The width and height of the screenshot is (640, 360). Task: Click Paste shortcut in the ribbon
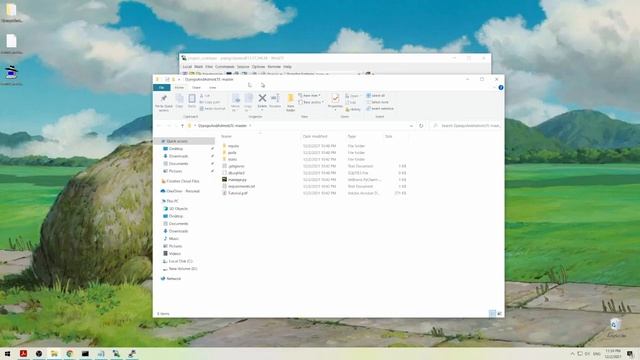(212, 109)
